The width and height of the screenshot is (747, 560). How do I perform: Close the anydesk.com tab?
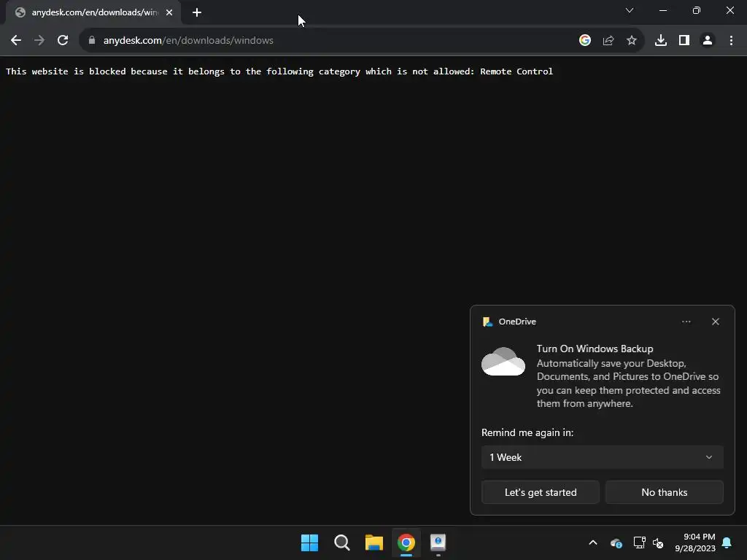click(169, 13)
